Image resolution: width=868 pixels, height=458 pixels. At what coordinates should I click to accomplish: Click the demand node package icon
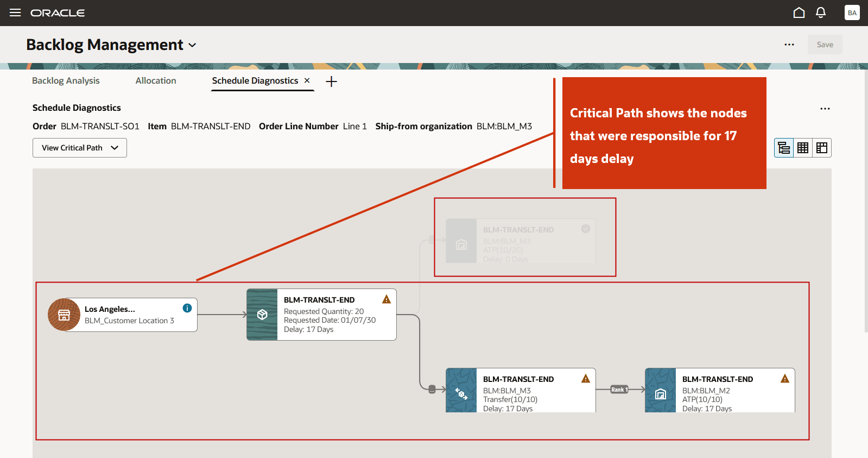[262, 315]
